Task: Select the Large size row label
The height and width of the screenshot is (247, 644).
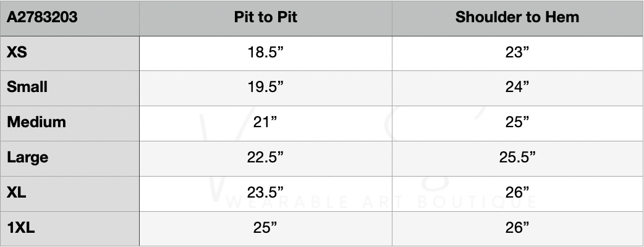Action: (27, 157)
